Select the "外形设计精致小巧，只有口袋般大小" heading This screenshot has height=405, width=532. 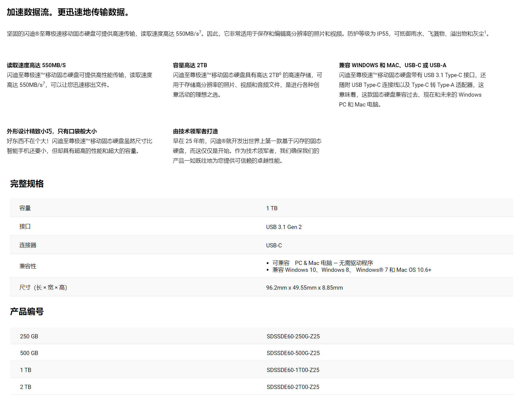tap(52, 131)
